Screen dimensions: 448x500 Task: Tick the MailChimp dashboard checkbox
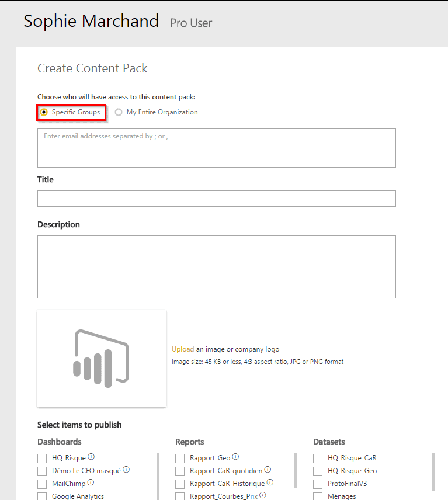(42, 484)
